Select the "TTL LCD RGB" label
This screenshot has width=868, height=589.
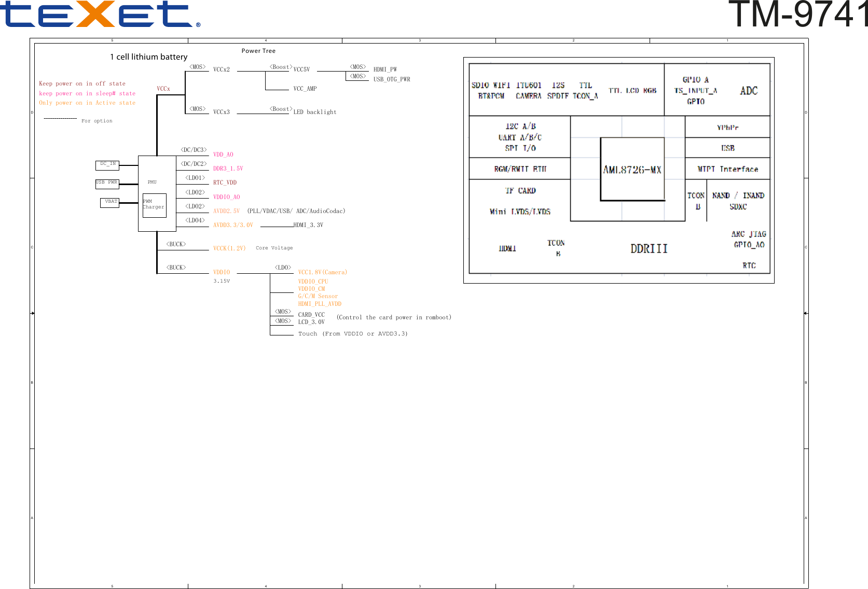coord(632,91)
